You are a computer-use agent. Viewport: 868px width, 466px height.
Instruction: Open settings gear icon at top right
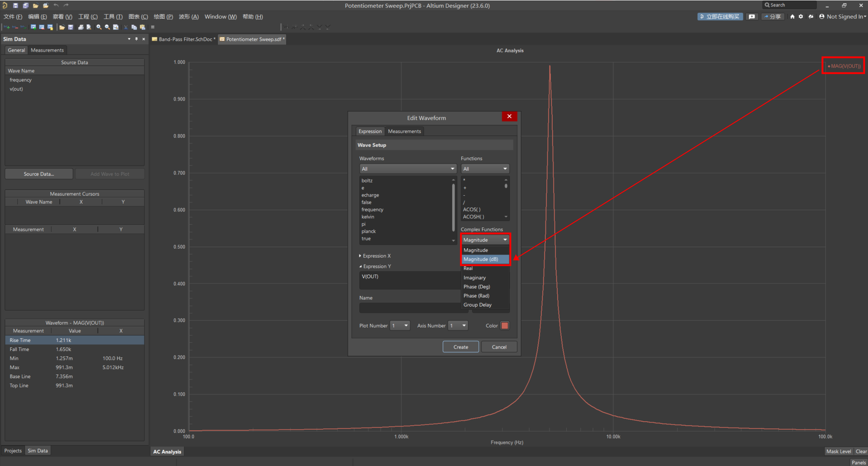(x=801, y=17)
